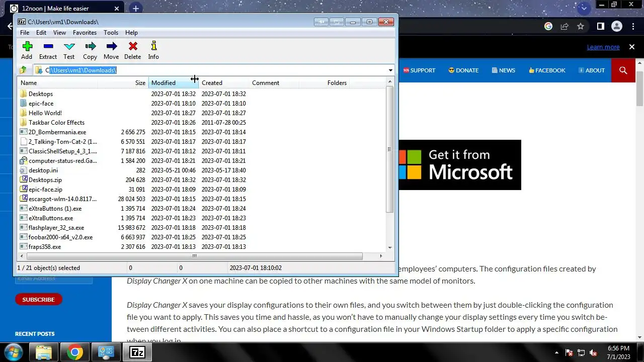Image resolution: width=644 pixels, height=362 pixels.
Task: Select Taskbar Color Effects folder
Action: pyautogui.click(x=202, y=123)
